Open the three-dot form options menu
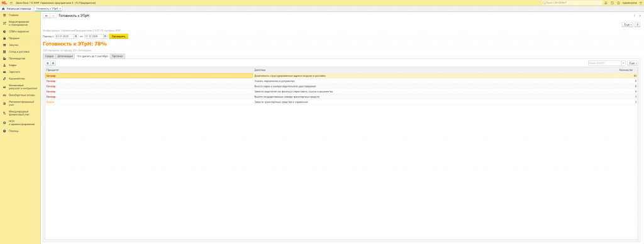Image resolution: width=644 pixels, height=244 pixels. click(634, 16)
